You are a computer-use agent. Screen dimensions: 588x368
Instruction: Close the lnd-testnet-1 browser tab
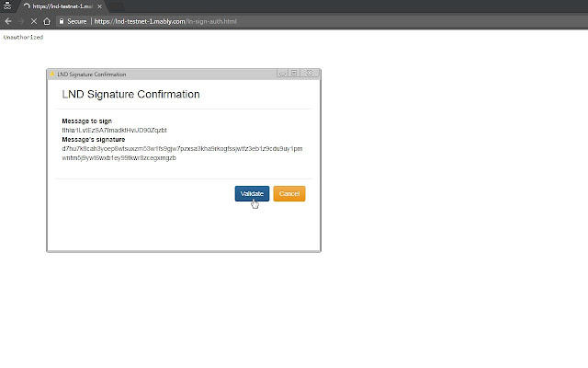tap(99, 6)
